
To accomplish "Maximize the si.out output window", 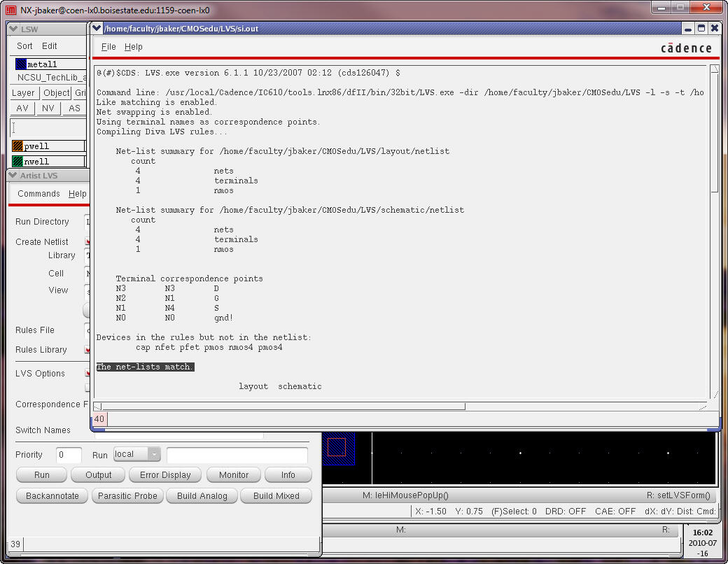I will tap(701, 28).
